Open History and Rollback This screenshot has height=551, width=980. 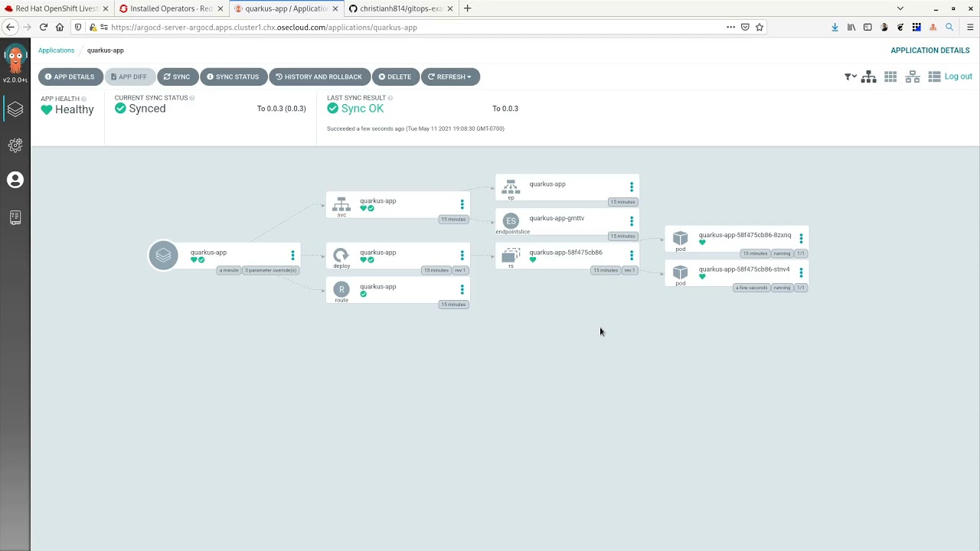point(318,77)
